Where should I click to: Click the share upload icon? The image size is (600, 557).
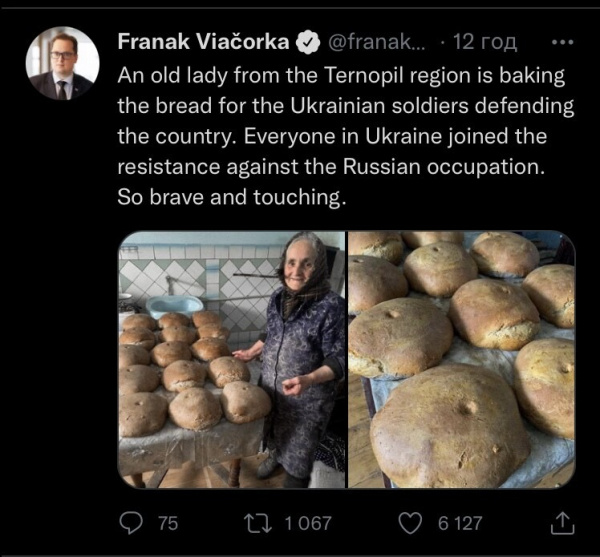(x=563, y=522)
